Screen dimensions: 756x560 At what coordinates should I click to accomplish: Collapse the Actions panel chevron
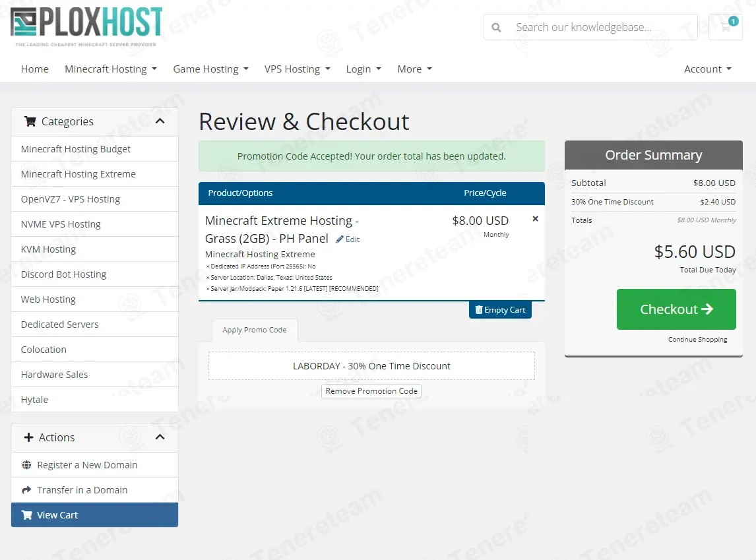(160, 437)
